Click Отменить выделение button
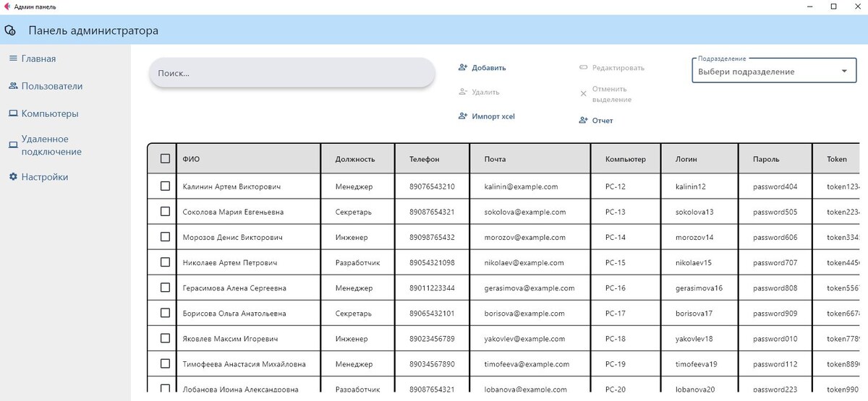This screenshot has height=401, width=868. pyautogui.click(x=606, y=94)
